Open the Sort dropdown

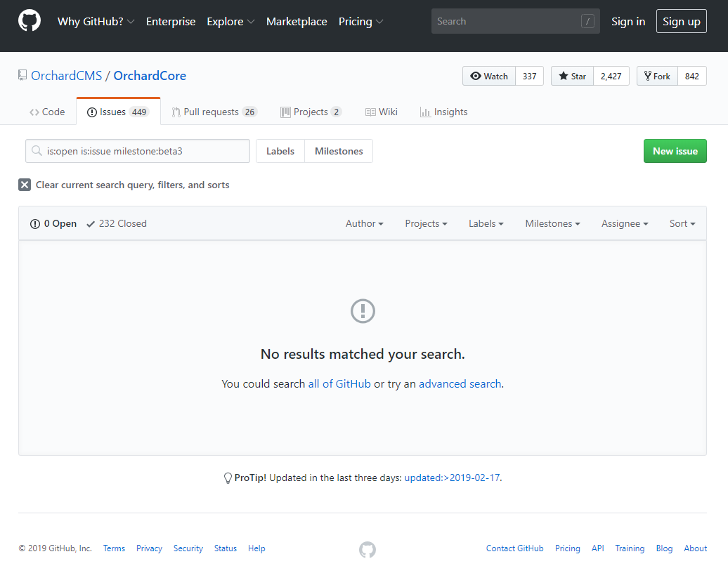coord(682,223)
